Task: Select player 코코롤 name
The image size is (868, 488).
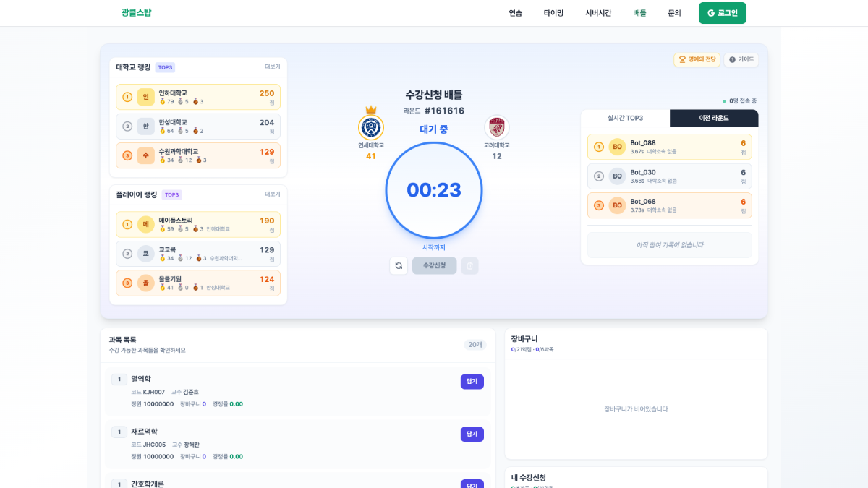Action: coord(167,249)
